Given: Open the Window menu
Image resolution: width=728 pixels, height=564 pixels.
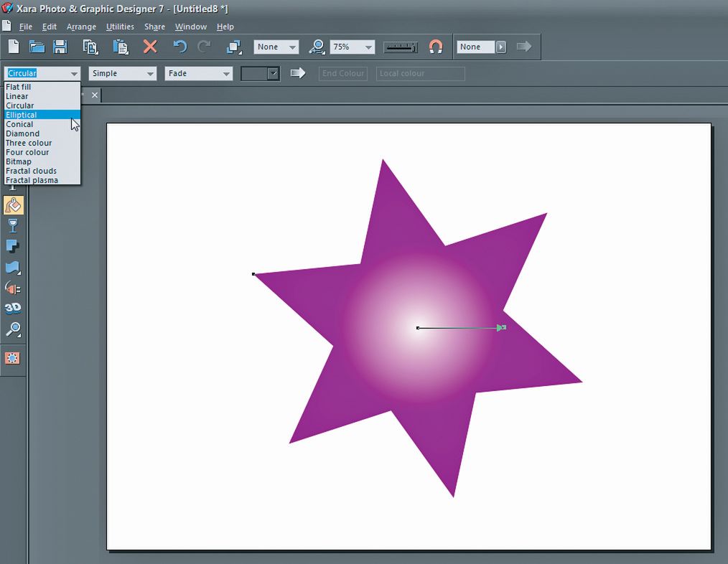Looking at the screenshot, I should 191,27.
